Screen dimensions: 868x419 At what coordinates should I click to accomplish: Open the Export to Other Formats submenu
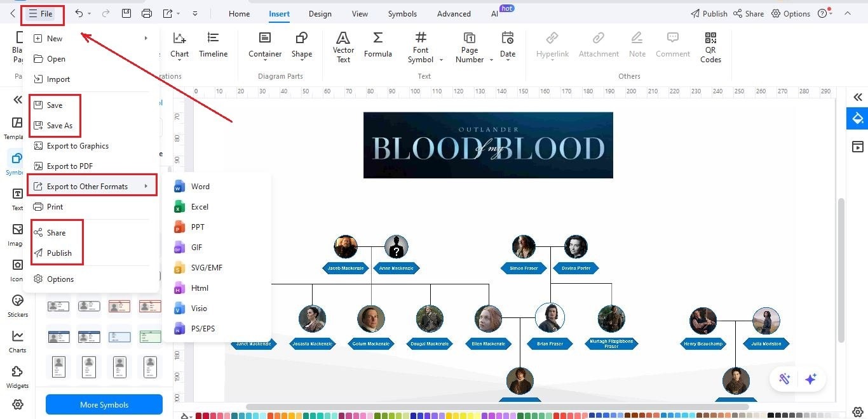tap(90, 186)
